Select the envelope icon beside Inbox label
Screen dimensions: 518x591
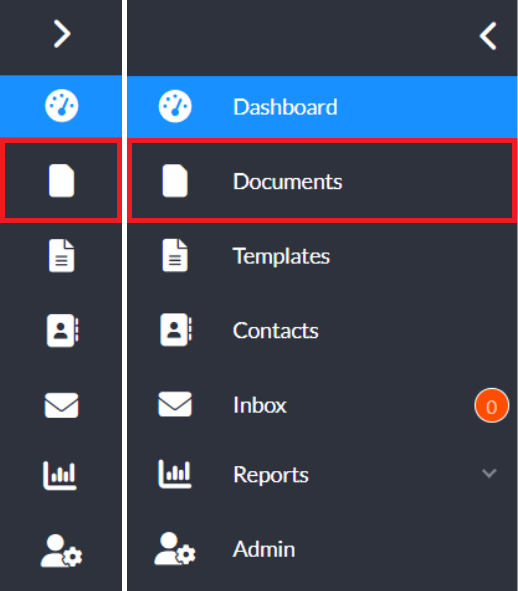click(x=175, y=404)
